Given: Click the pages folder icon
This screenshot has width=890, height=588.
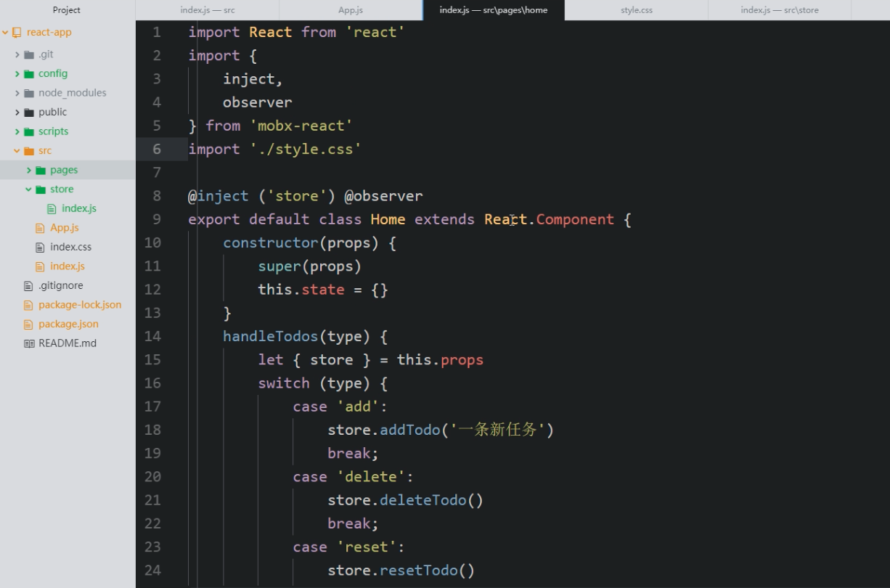Looking at the screenshot, I should tap(41, 170).
